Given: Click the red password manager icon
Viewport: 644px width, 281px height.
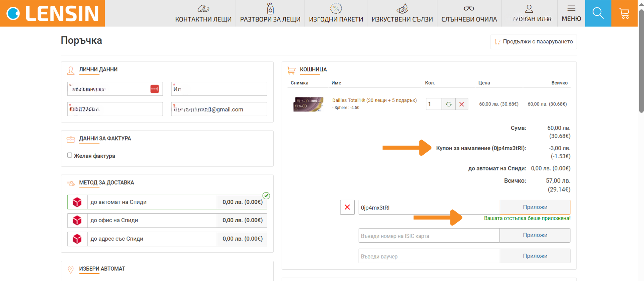Looking at the screenshot, I should coord(154,89).
